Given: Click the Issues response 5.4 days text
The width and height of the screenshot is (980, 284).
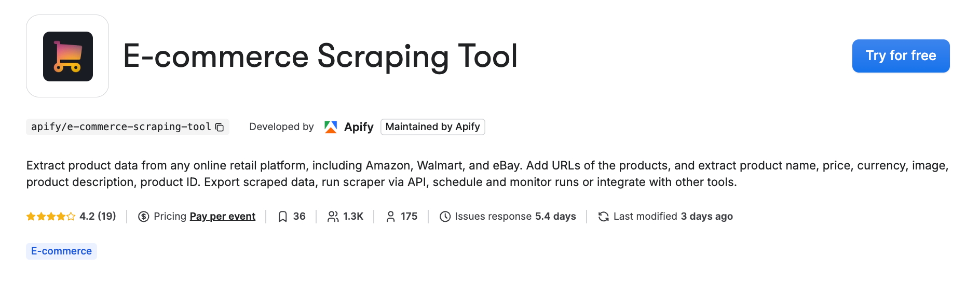Looking at the screenshot, I should click(515, 217).
